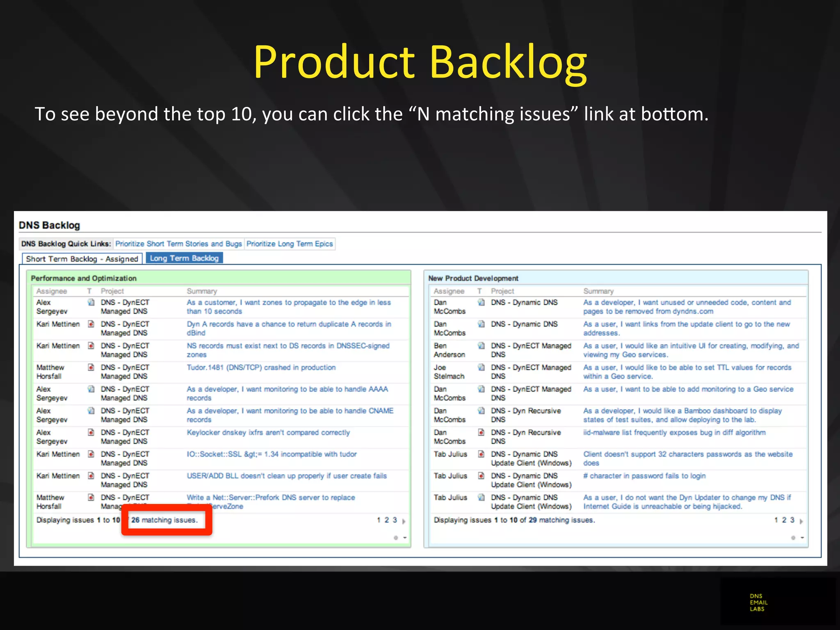Viewport: 840px width, 630px height.
Task: Open issue about Dyn Updater changing DNS
Action: pos(687,502)
